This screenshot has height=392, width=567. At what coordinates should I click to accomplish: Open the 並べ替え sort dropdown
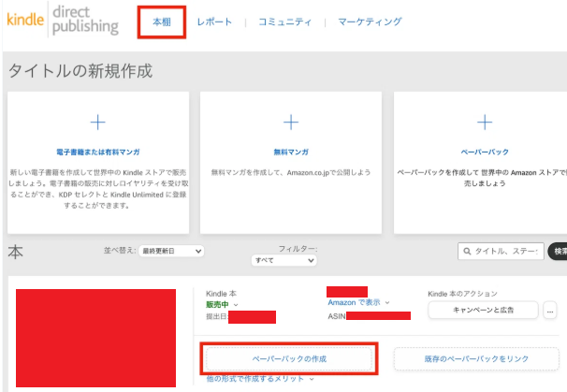(171, 251)
